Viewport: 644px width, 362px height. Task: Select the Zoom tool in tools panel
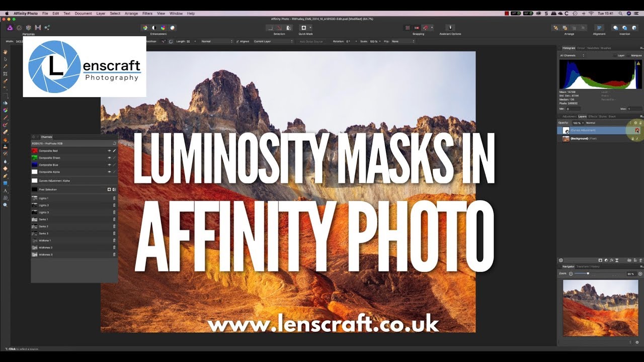click(x=6, y=205)
